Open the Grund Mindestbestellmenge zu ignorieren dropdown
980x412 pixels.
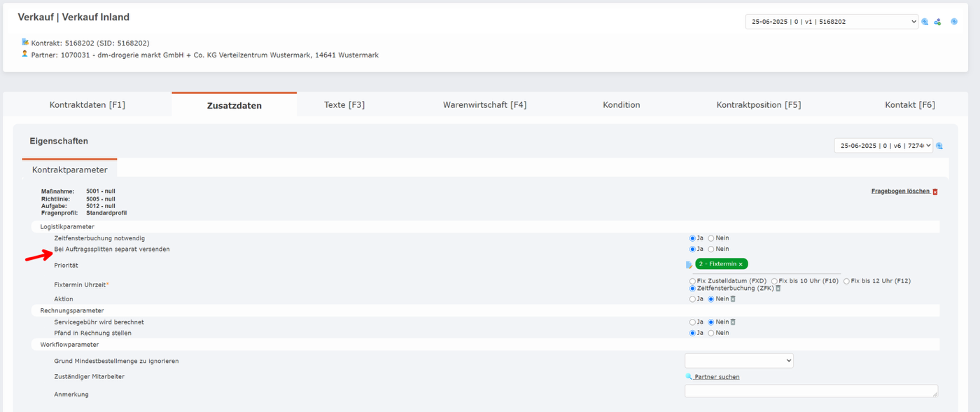pos(738,361)
